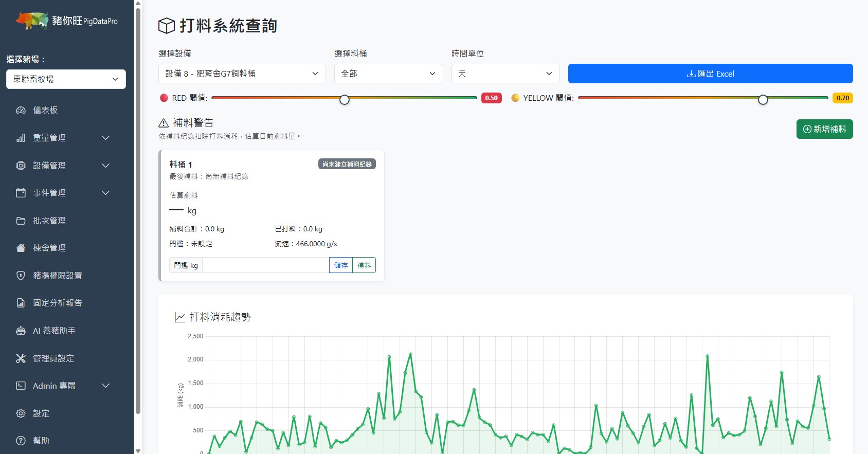Expand the 事件管理 submenu chevron
Image resolution: width=868 pixels, height=454 pixels.
pos(105,193)
